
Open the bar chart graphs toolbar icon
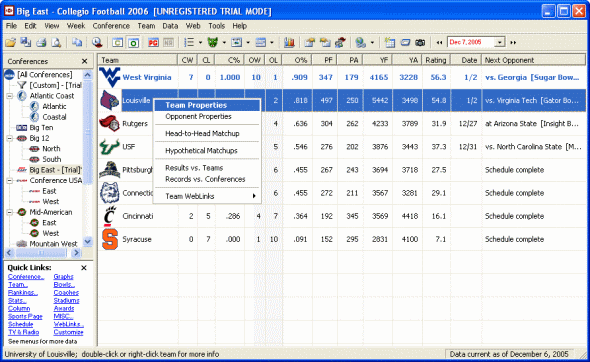pyautogui.click(x=289, y=43)
